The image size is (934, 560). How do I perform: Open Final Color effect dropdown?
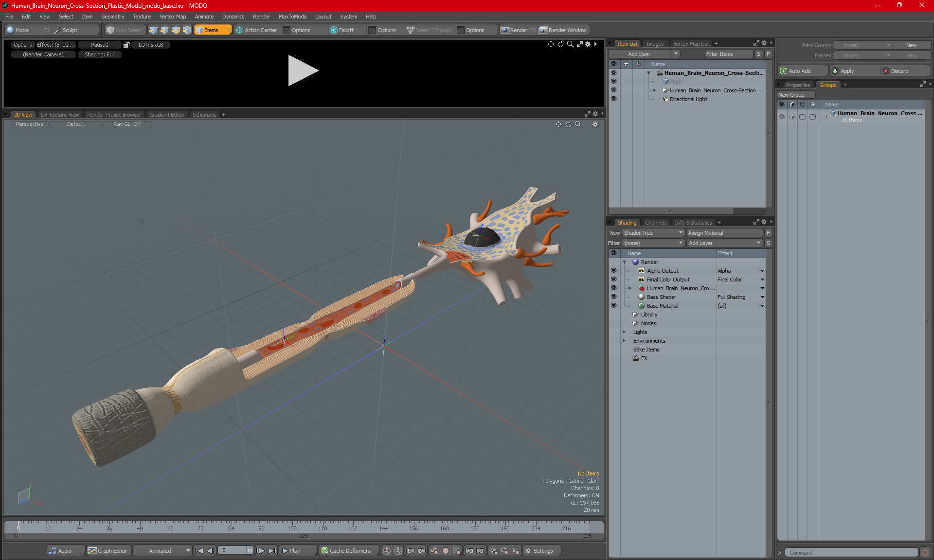pos(762,280)
